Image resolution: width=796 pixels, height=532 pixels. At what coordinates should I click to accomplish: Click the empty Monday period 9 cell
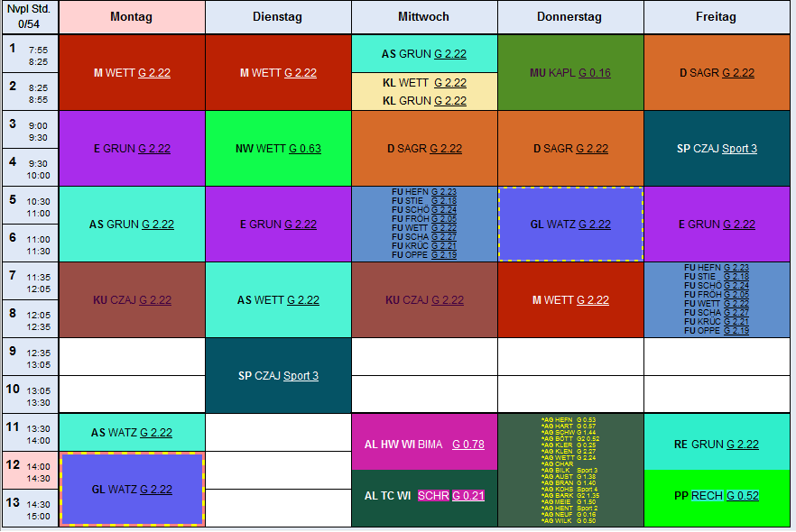(132, 357)
